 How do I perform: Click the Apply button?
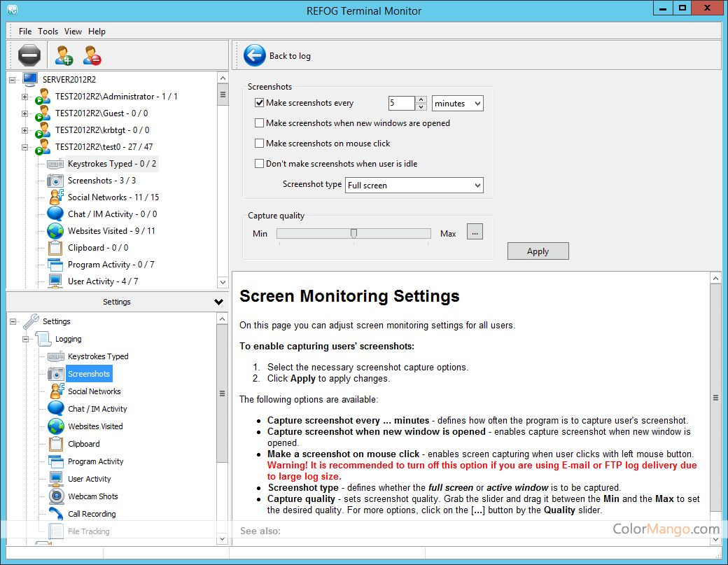pos(538,251)
